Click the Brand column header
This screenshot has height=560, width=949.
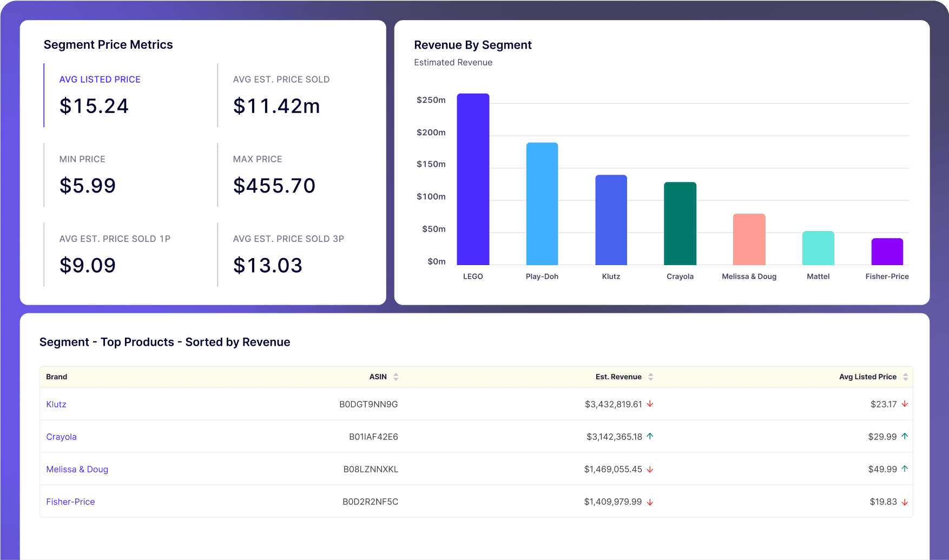[57, 377]
